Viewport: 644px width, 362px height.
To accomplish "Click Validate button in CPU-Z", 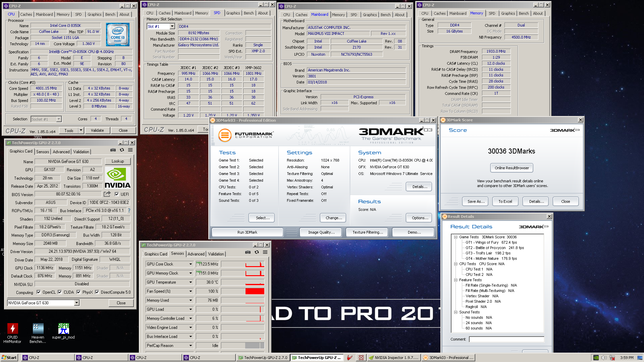I will pyautogui.click(x=97, y=130).
